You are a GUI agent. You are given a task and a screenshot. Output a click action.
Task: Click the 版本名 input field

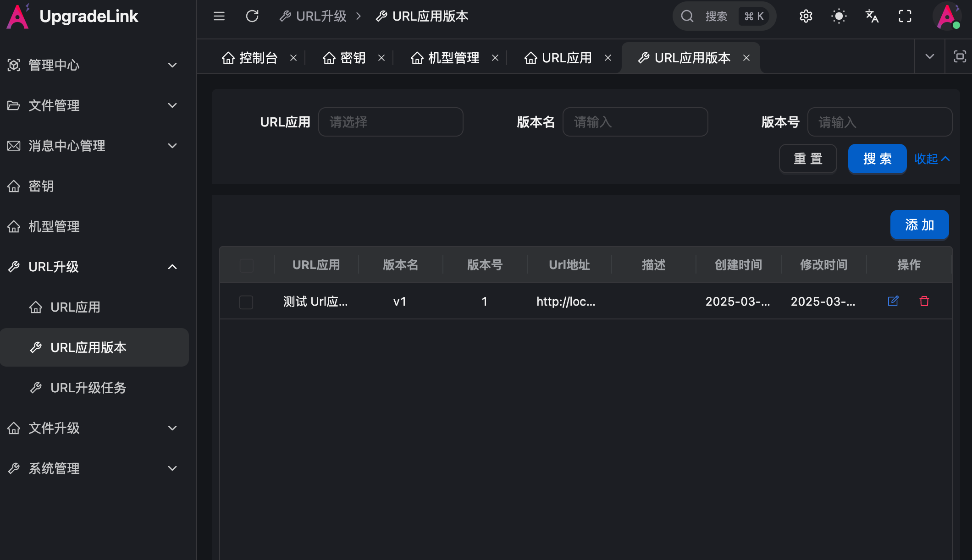635,122
